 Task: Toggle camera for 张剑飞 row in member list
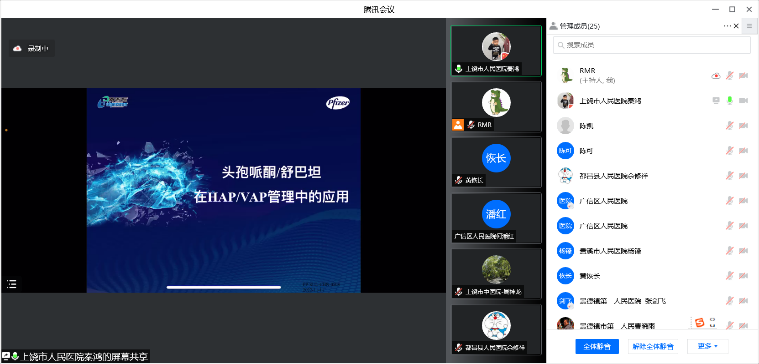pyautogui.click(x=744, y=301)
